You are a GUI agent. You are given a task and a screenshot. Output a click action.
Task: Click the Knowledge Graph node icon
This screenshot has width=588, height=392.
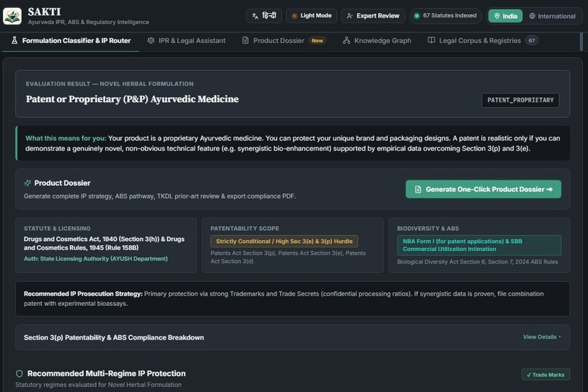pos(347,40)
